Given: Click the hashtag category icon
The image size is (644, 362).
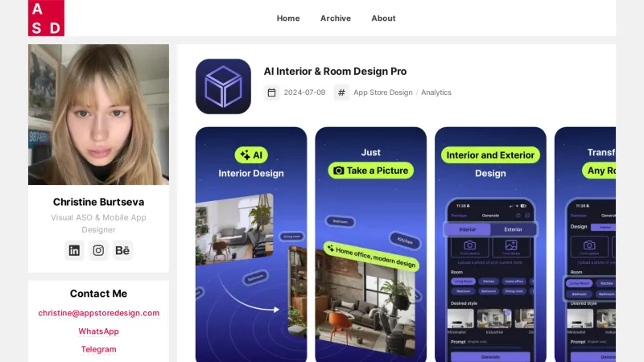Looking at the screenshot, I should [x=342, y=93].
